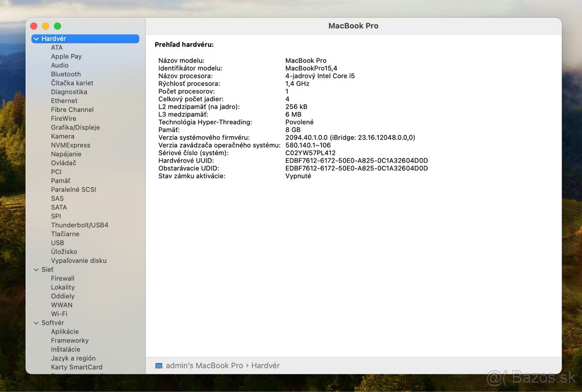The width and height of the screenshot is (582, 392).
Task: Select Thunderbolt/USB4 in the sidebar
Action: click(80, 225)
